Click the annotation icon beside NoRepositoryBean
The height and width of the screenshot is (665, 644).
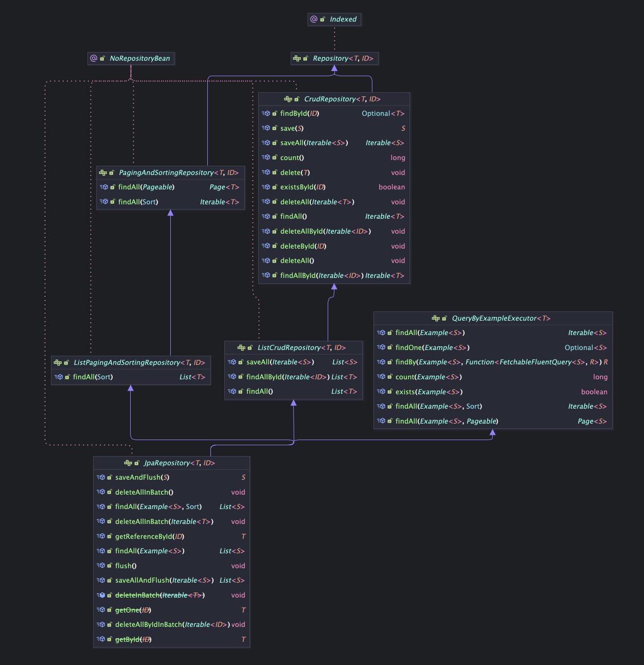pyautogui.click(x=94, y=58)
